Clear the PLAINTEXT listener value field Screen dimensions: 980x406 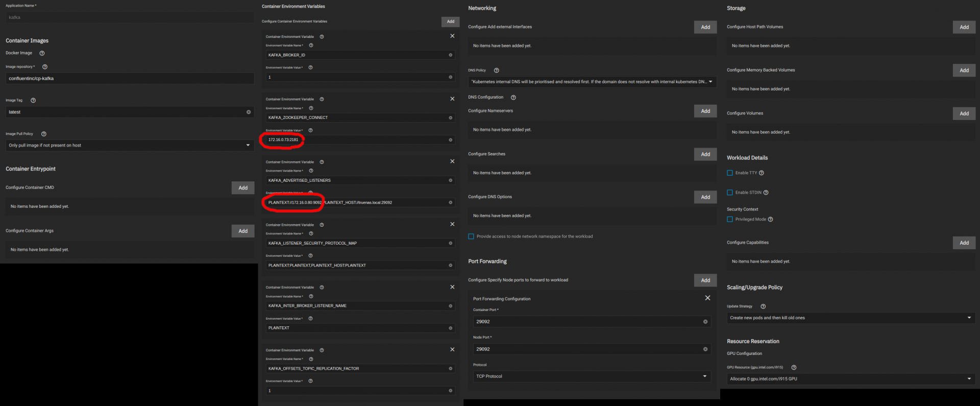tap(450, 328)
